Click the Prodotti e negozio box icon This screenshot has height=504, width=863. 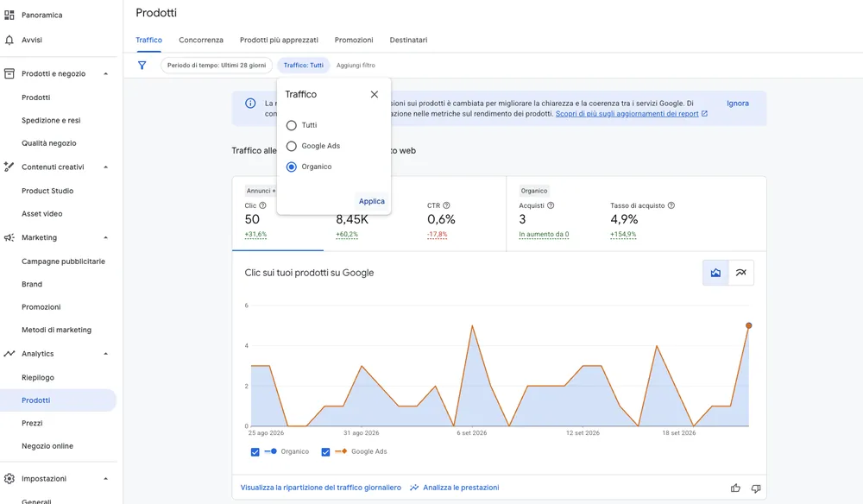coord(9,73)
